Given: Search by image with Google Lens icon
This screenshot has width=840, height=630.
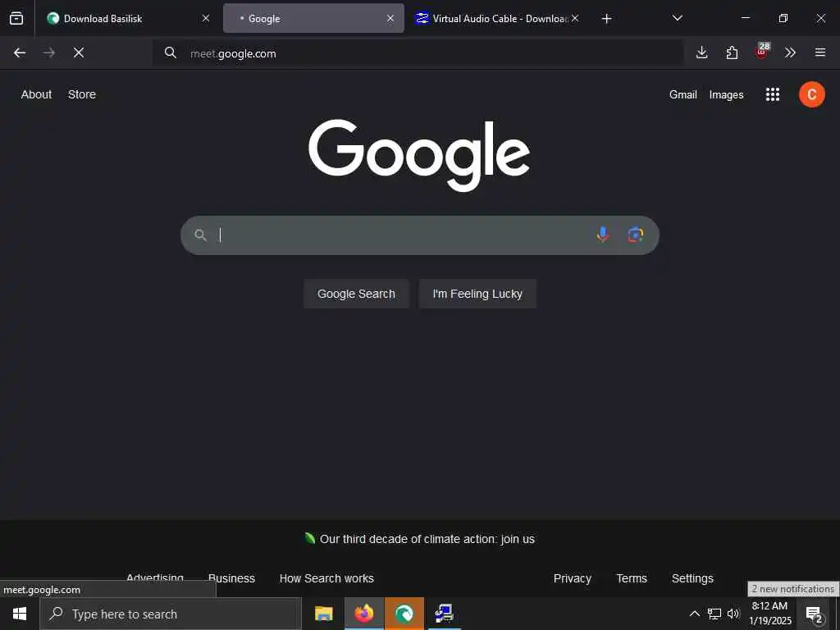Looking at the screenshot, I should [636, 235].
